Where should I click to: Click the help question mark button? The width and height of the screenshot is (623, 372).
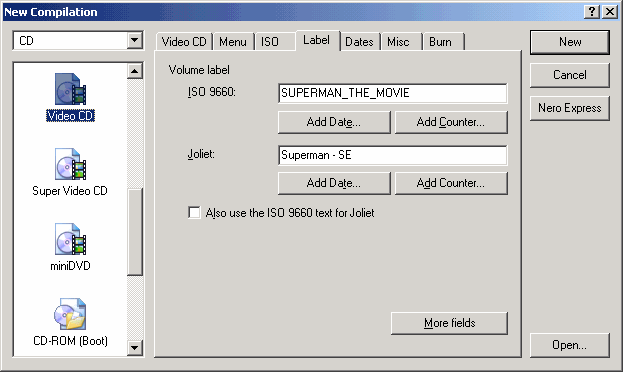point(592,12)
